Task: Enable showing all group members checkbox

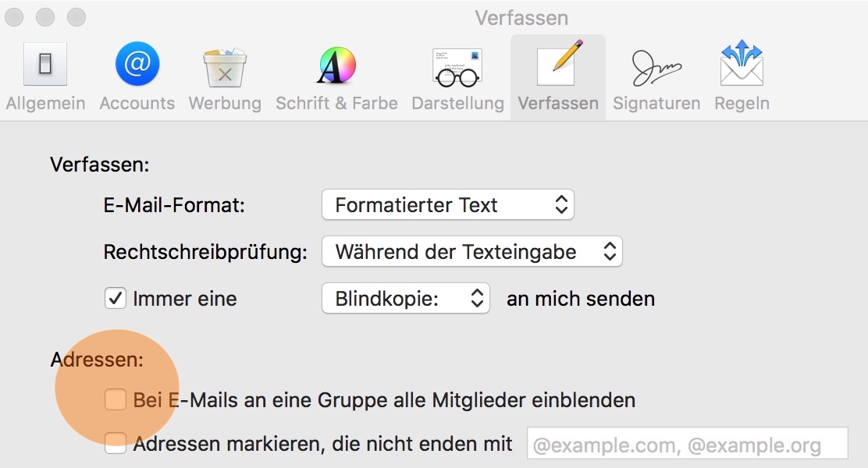Action: tap(116, 400)
